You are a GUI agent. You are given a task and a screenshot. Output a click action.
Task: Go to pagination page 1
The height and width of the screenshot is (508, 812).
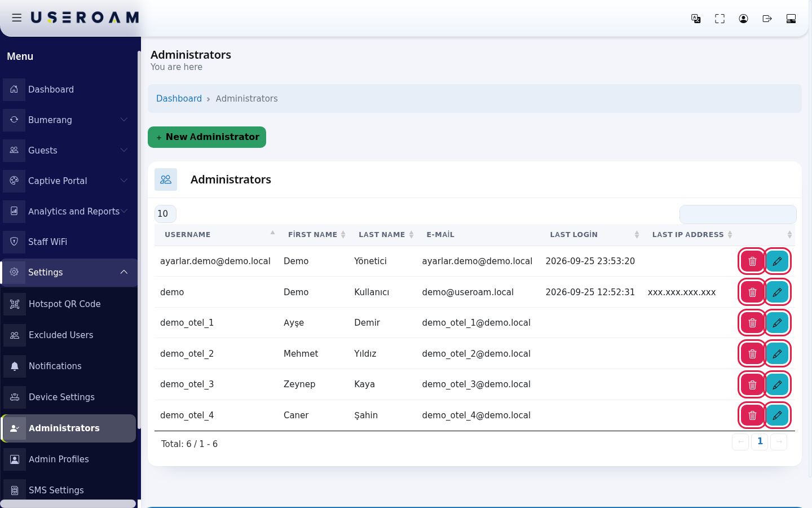(760, 441)
